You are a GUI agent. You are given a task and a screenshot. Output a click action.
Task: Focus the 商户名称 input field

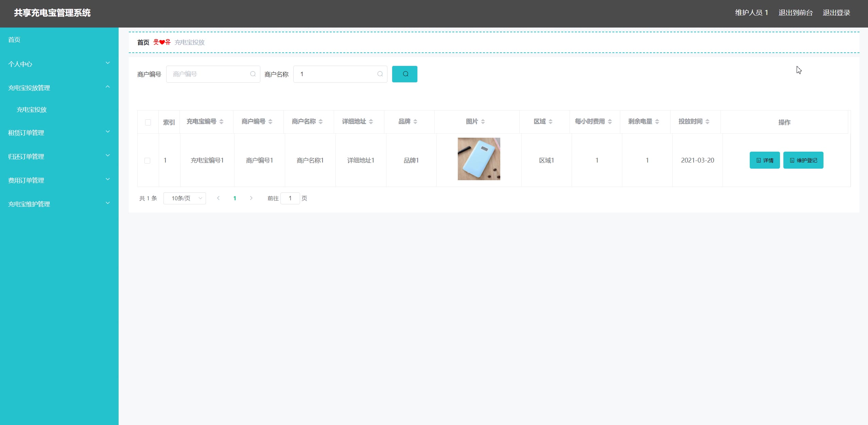pos(340,74)
